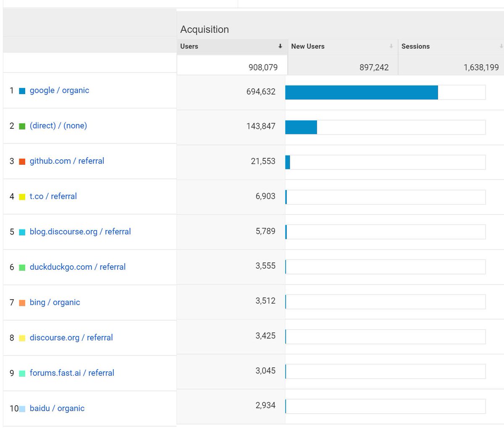This screenshot has width=504, height=428.
Task: Click the orange-red swatch beside github.com
Action: tap(22, 161)
